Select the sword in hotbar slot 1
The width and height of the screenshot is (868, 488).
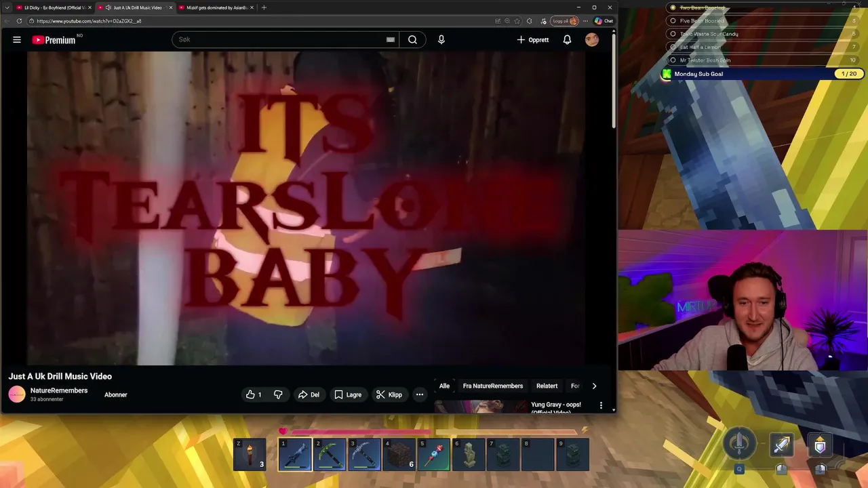tap(295, 454)
